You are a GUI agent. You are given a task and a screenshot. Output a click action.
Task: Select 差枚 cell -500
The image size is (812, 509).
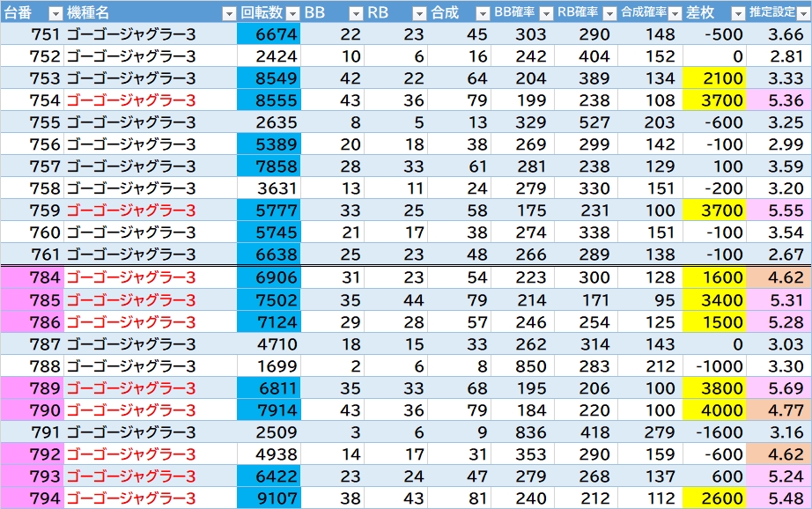tap(714, 34)
